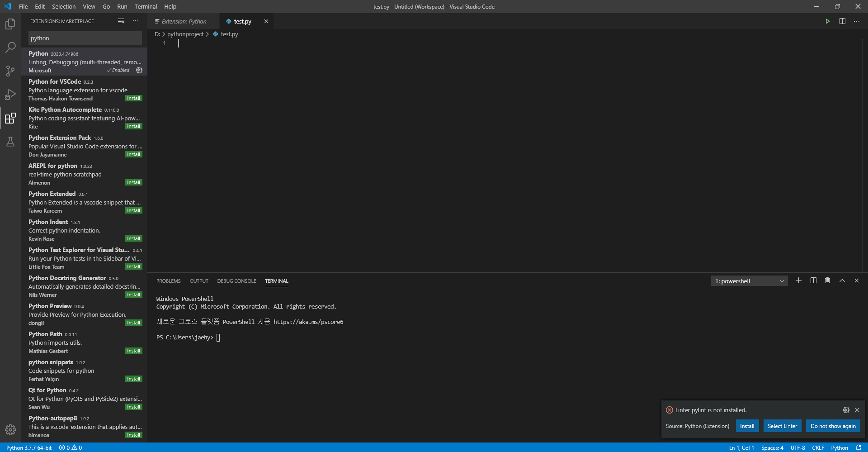Screen dimensions: 868x452
Task: Select the Python Preview extension entry
Action: (x=85, y=314)
